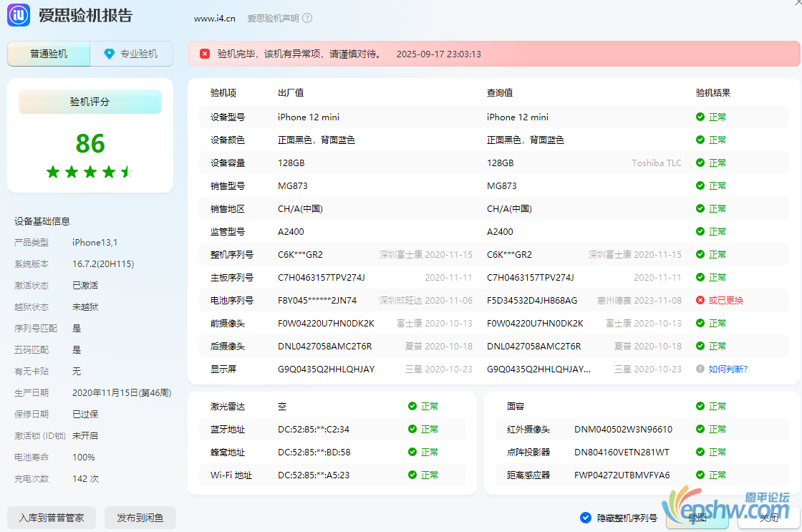Click the green check icon in 设备容量 row
The width and height of the screenshot is (802, 532).
[700, 163]
